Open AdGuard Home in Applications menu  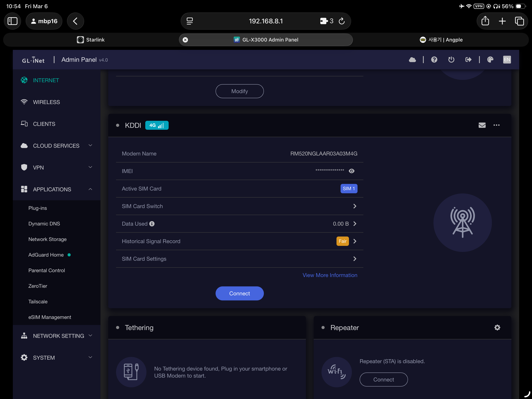46,255
